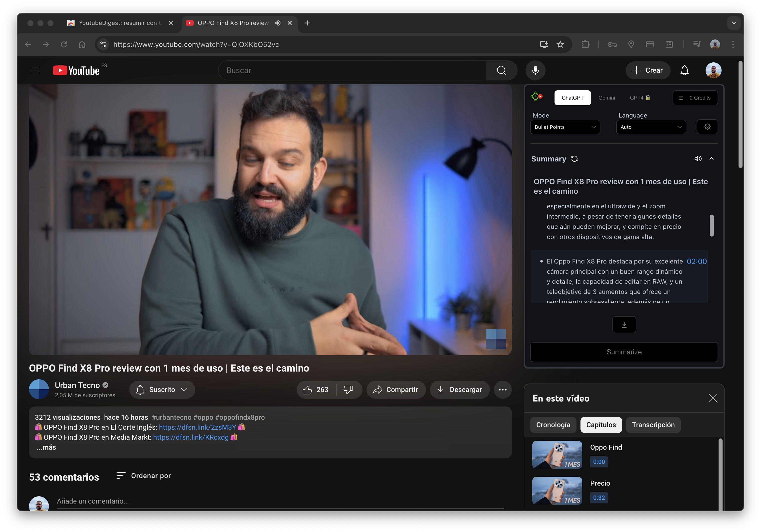Open the 0 Credits button
The height and width of the screenshot is (532, 761).
[x=695, y=98]
